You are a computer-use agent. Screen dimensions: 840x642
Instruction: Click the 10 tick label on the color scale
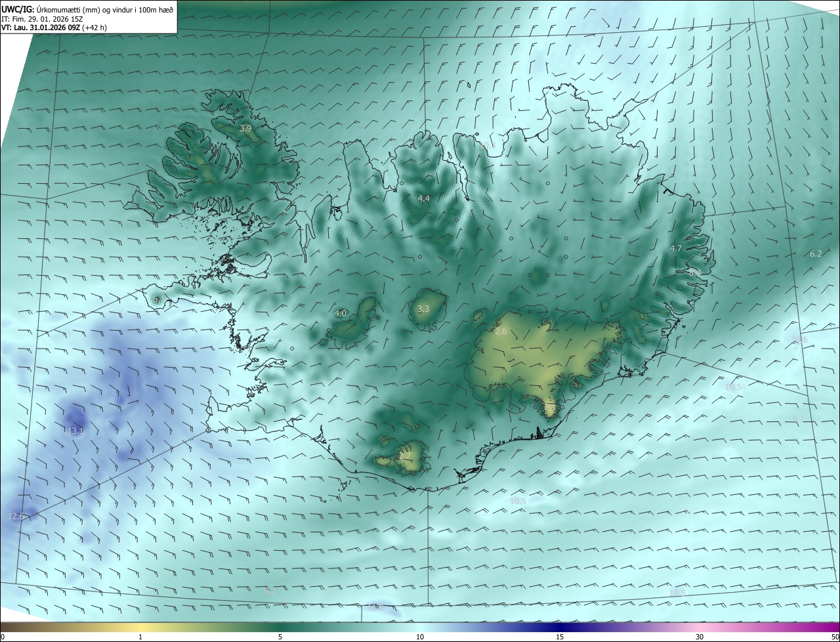click(x=420, y=637)
